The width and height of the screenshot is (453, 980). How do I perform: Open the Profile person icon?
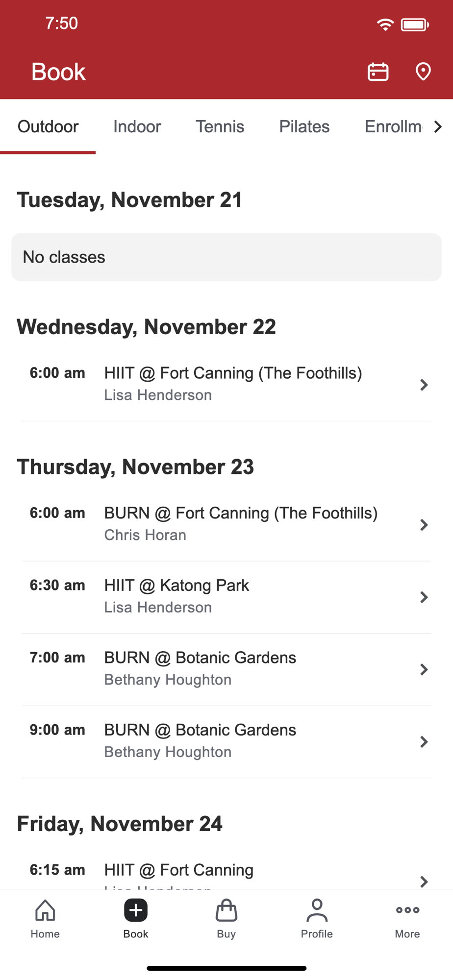point(317,911)
